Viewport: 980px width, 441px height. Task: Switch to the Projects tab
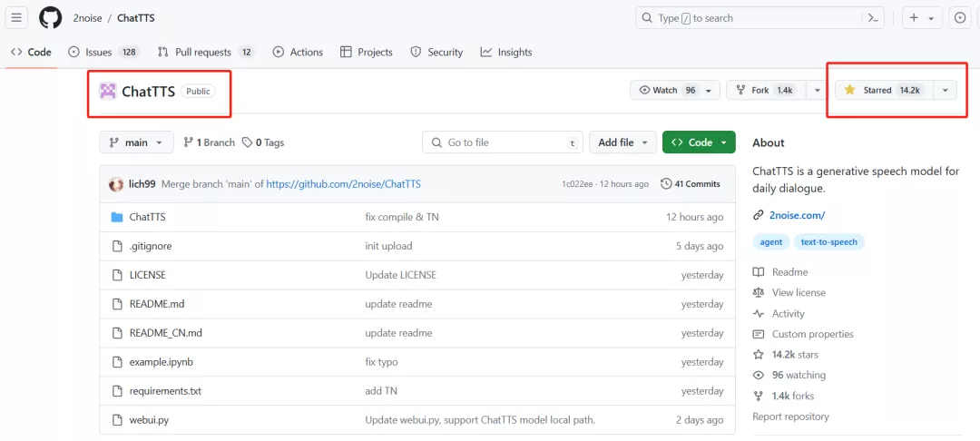367,53
